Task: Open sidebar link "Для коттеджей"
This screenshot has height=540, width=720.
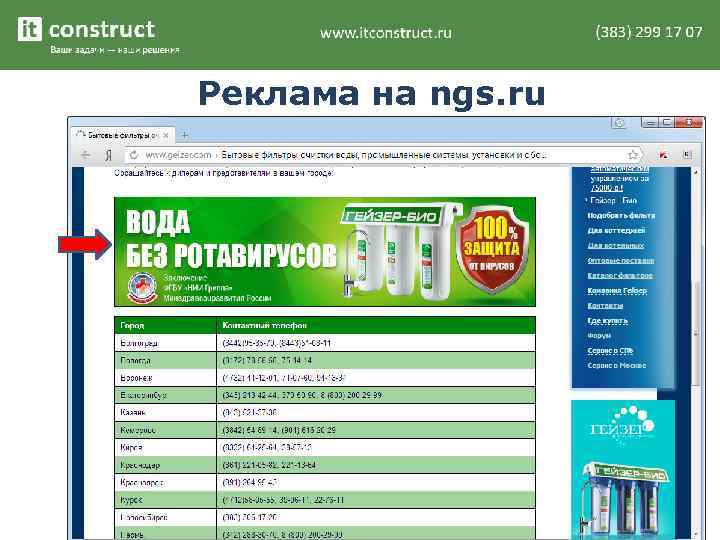Action: coord(616,231)
